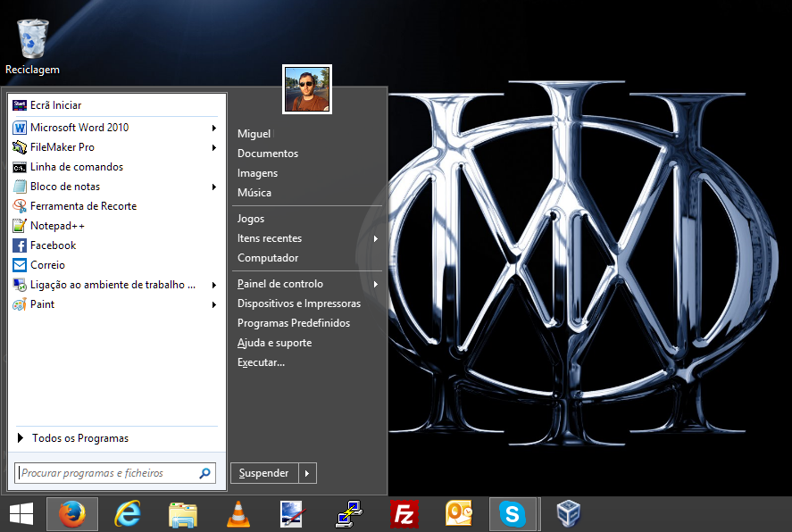This screenshot has width=792, height=532.
Task: Open the picture editor icon beside VLC
Action: [x=293, y=515]
